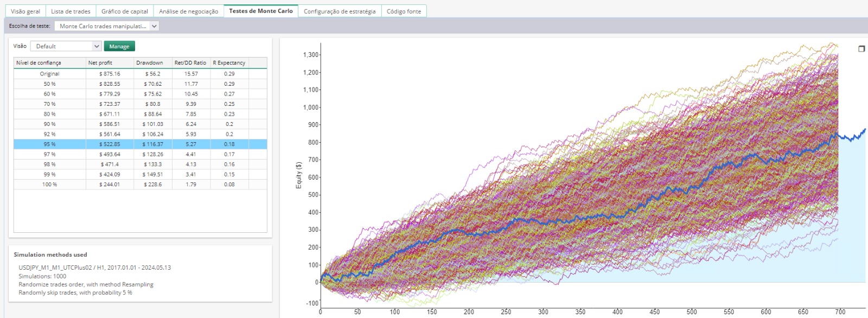
Task: Select the 80 % confidence row
Action: click(141, 114)
